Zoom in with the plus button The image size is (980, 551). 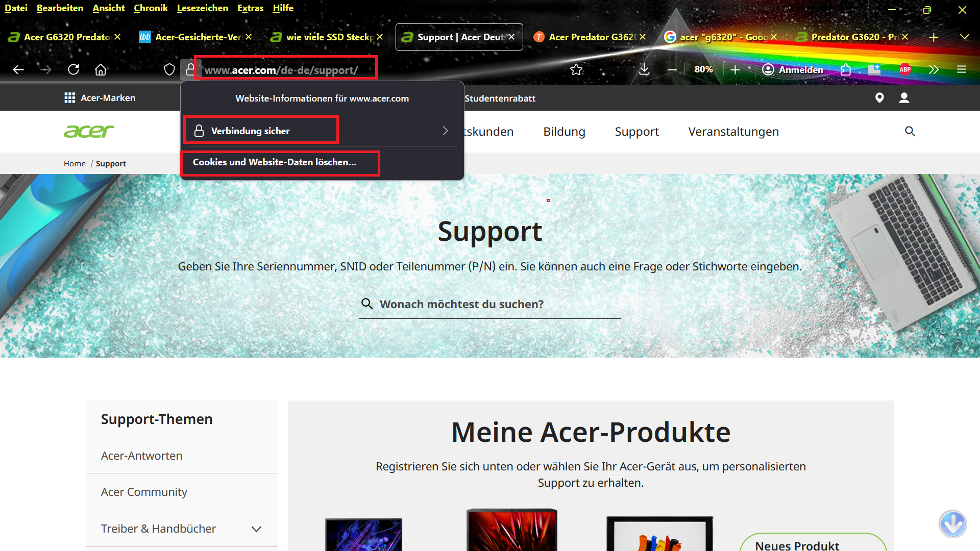pyautogui.click(x=735, y=70)
